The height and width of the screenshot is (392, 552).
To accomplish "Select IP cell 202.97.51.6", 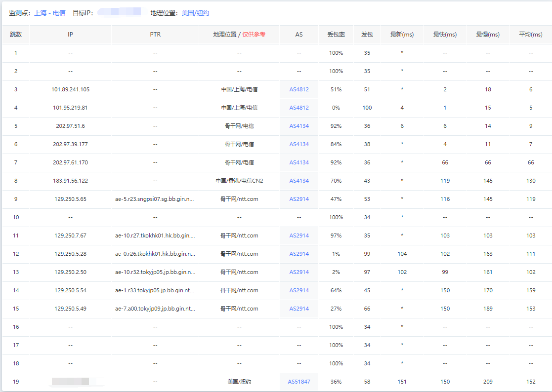I will coord(70,126).
